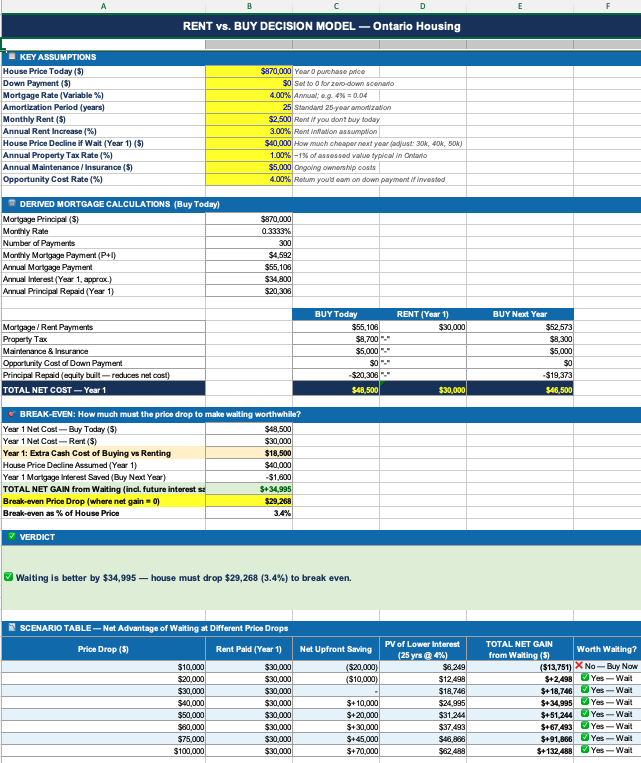Click the Worth Waiting? table header
641x763 pixels.
click(607, 649)
